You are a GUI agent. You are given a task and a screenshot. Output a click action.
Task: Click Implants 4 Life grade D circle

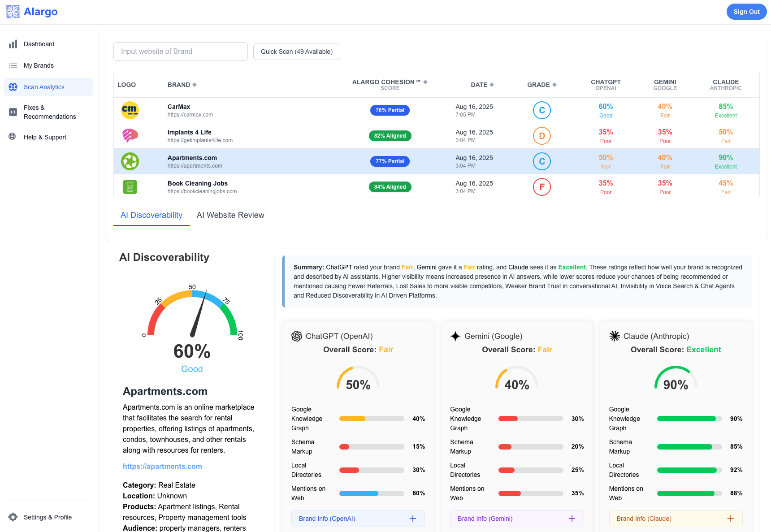542,136
